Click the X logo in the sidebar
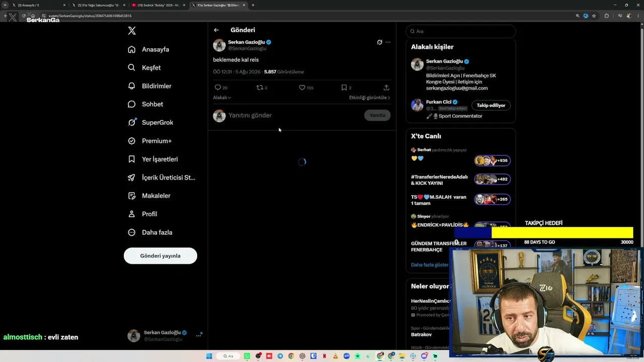The image size is (644, 362). point(132,31)
